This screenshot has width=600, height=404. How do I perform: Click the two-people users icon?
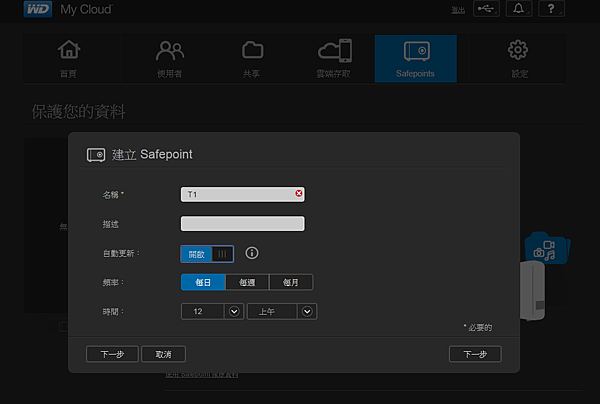tap(170, 50)
